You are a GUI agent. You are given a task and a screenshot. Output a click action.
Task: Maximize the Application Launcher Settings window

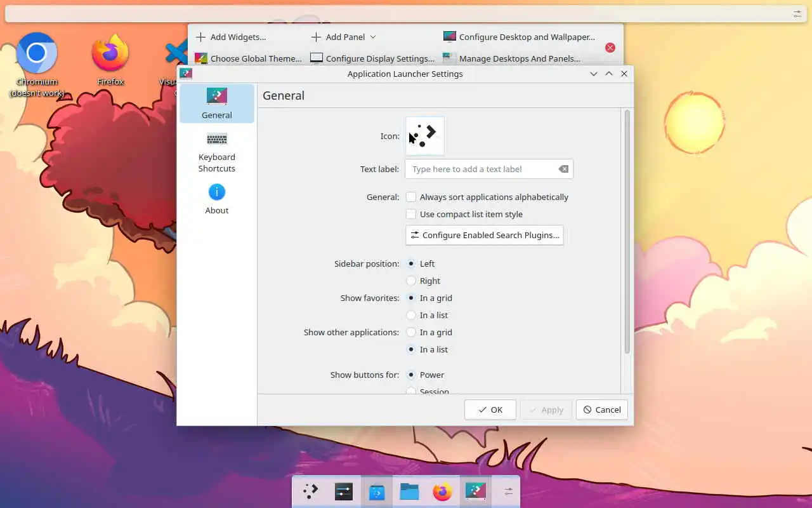pos(609,74)
